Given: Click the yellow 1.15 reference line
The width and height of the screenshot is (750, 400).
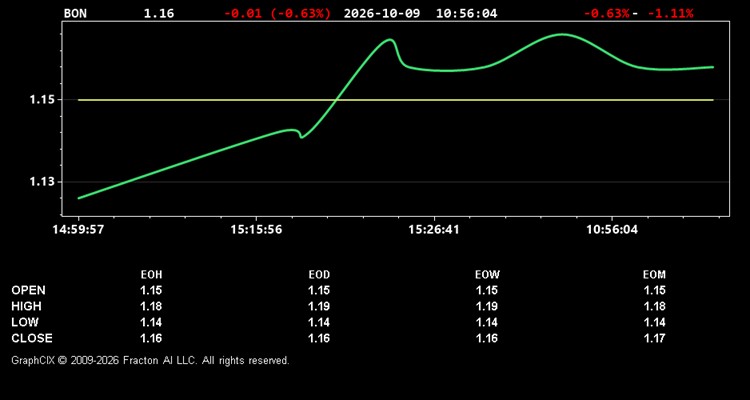Looking at the screenshot, I should 396,100.
